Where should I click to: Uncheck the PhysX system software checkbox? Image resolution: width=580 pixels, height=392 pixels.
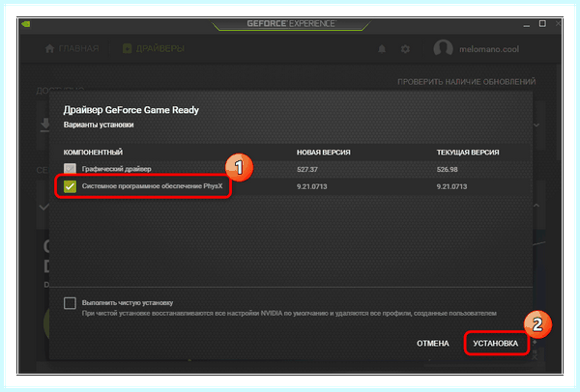coord(70,186)
